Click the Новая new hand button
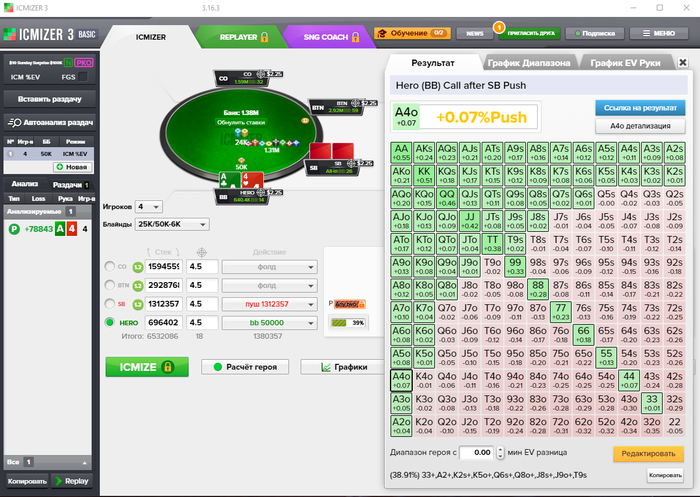Image resolution: width=700 pixels, height=497 pixels. (72, 167)
